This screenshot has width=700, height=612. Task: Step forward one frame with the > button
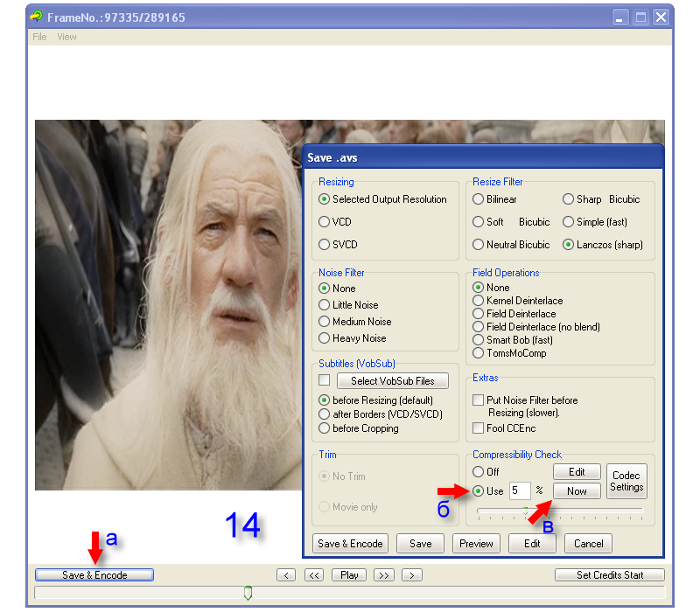(412, 575)
